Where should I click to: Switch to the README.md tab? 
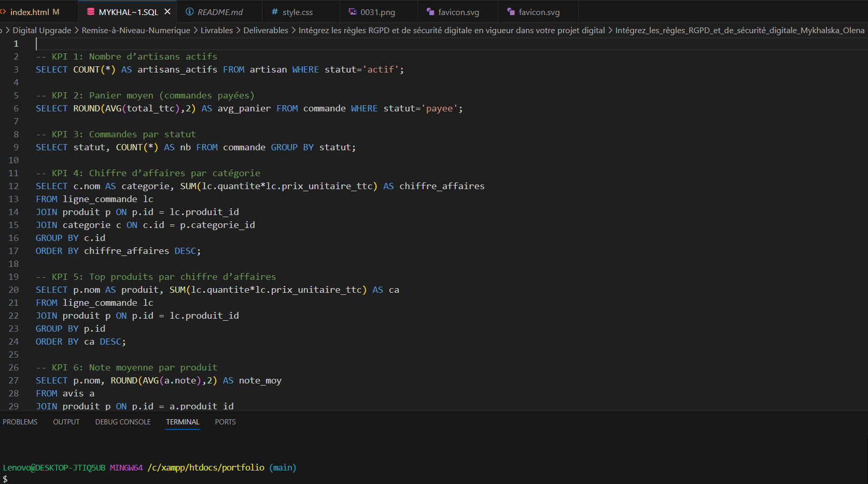click(220, 12)
